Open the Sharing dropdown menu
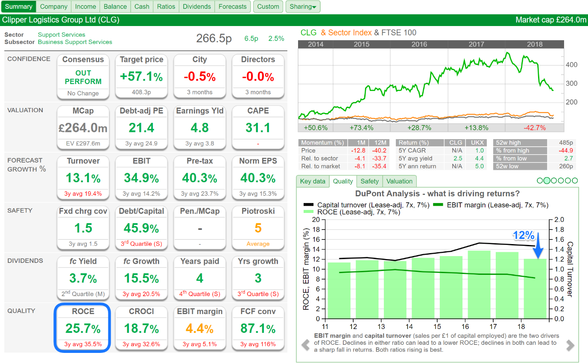Screen dimensions: 588x364 [303, 6]
